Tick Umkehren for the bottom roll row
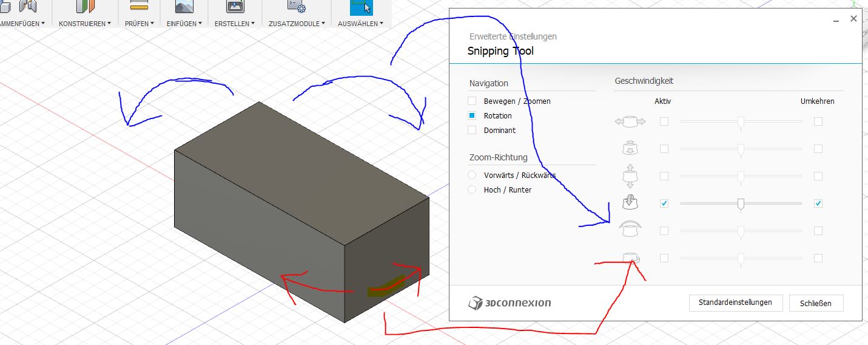 [818, 258]
